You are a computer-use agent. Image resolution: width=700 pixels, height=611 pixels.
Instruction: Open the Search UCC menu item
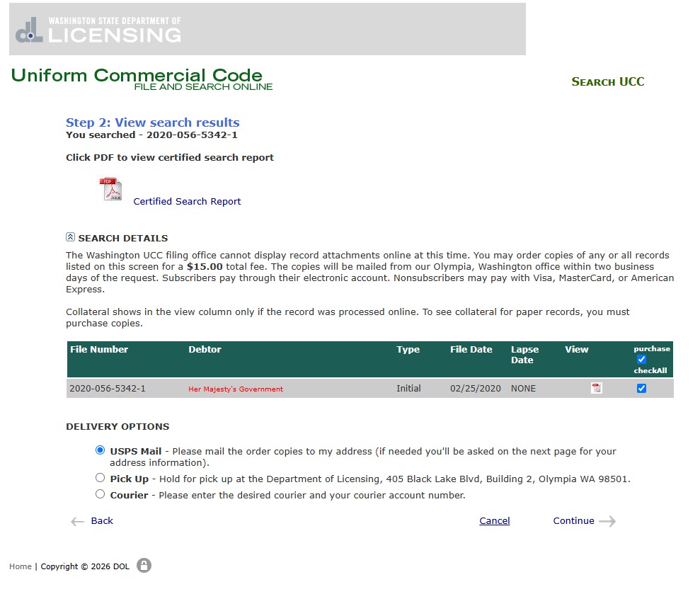pos(608,81)
